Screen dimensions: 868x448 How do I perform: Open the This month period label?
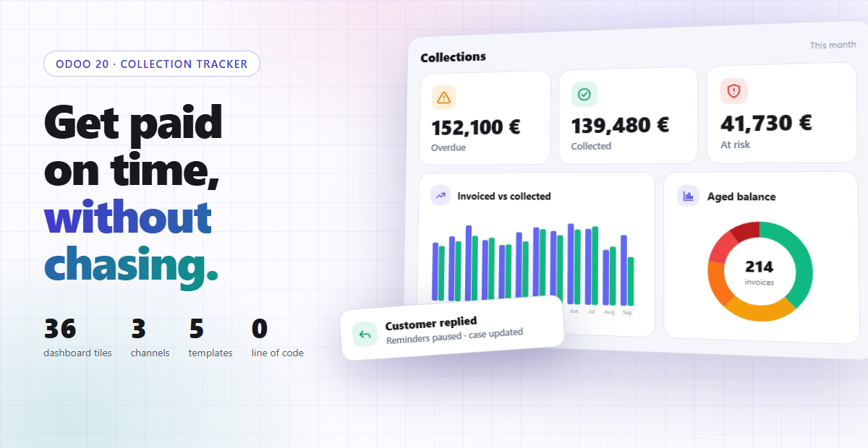click(x=833, y=45)
